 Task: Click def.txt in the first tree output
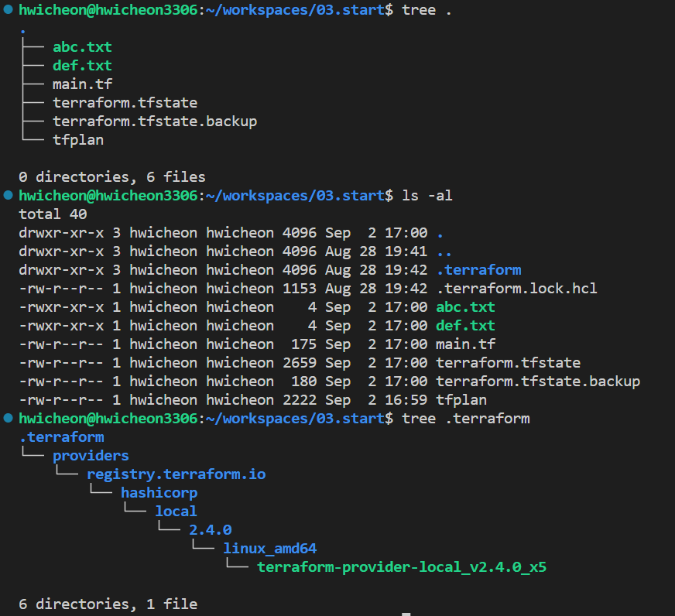[82, 66]
